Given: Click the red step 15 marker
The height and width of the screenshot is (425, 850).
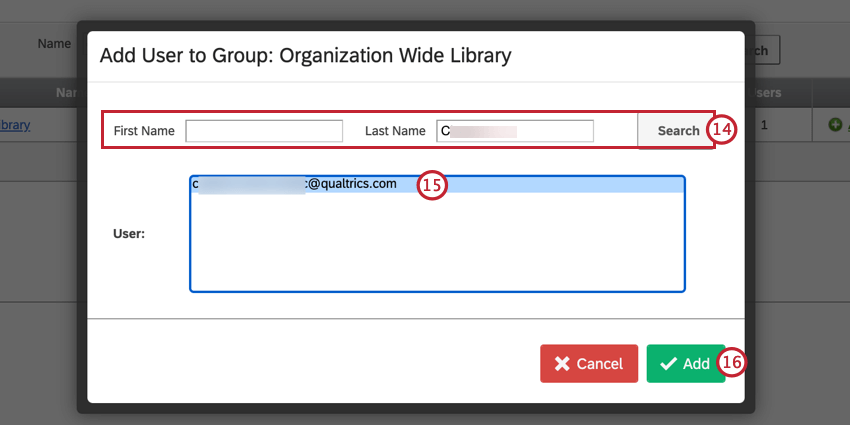Looking at the screenshot, I should click(431, 185).
